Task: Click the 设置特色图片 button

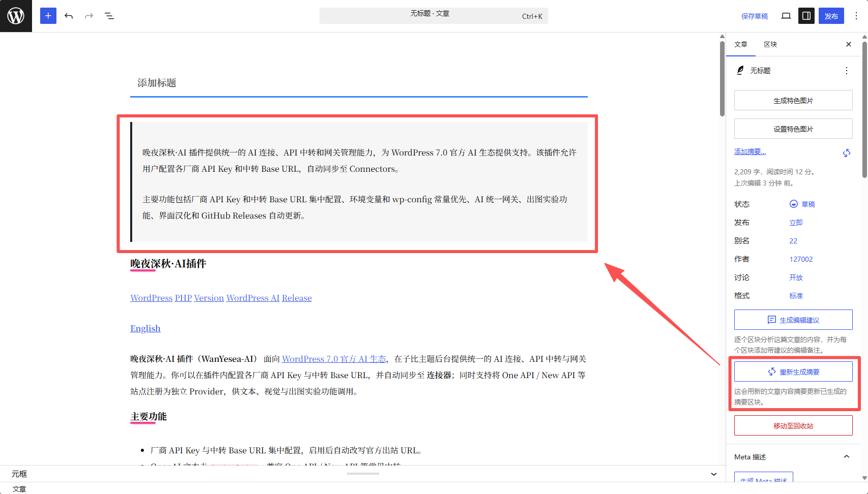Action: (793, 129)
